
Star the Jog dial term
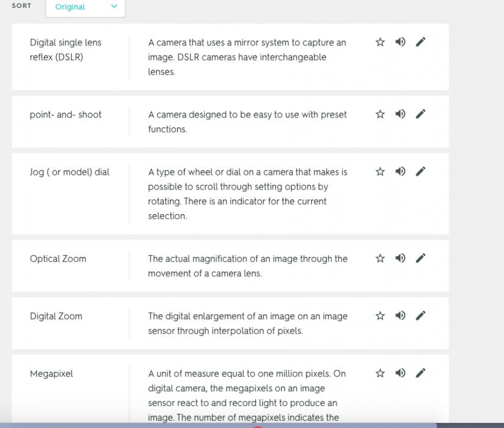(380, 172)
